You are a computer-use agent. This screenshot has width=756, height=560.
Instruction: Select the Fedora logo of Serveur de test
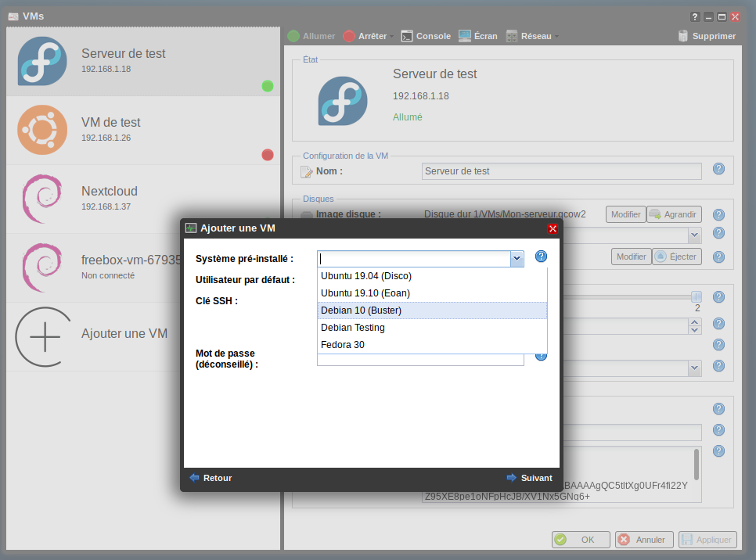(x=42, y=62)
